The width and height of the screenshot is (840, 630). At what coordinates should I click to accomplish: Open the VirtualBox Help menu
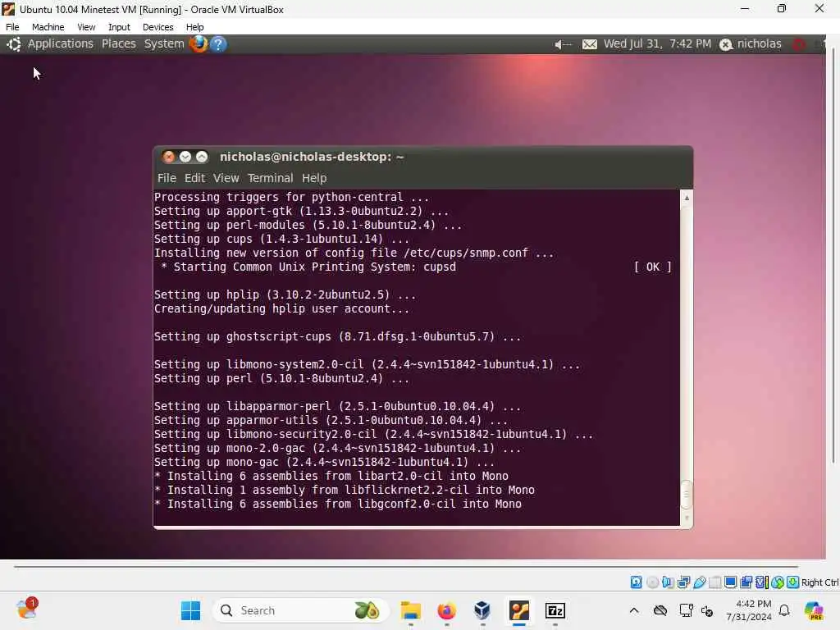[194, 27]
